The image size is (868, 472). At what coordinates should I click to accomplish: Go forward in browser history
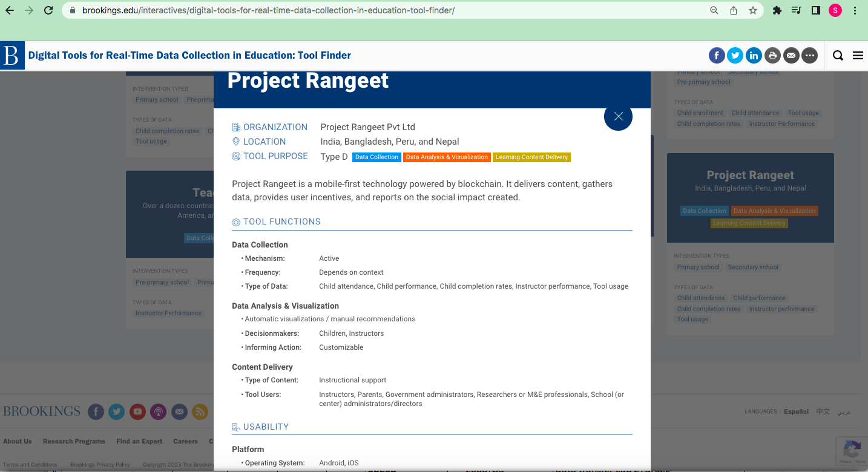[29, 10]
